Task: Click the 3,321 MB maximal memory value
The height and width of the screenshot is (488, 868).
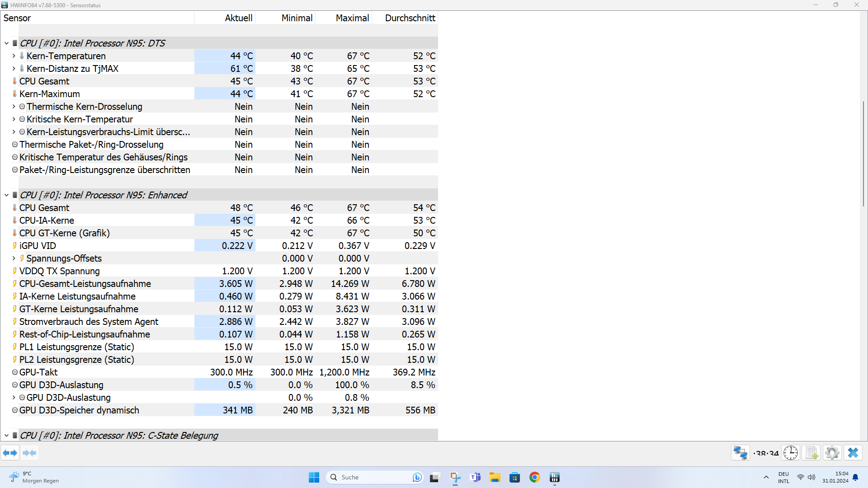Action: point(350,410)
